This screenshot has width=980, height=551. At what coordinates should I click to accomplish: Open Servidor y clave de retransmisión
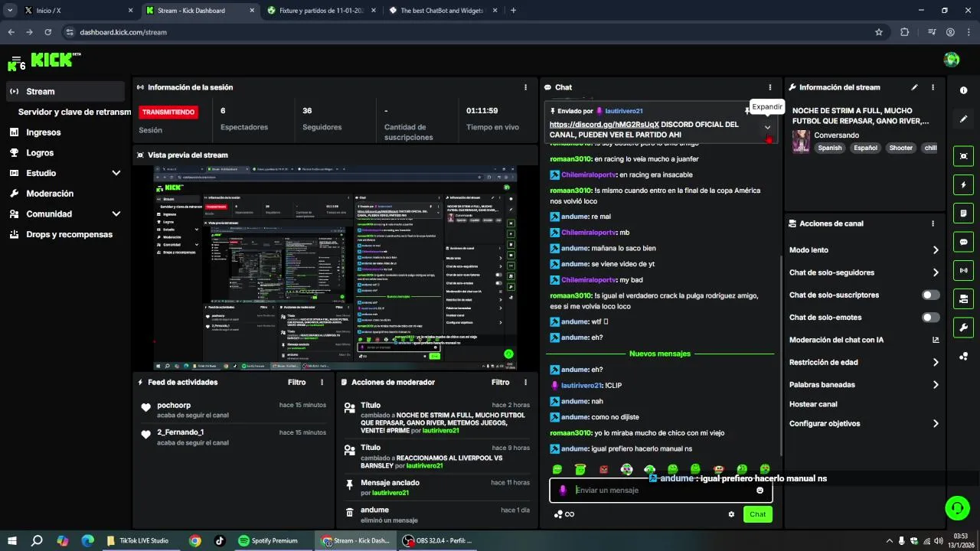[74, 112]
